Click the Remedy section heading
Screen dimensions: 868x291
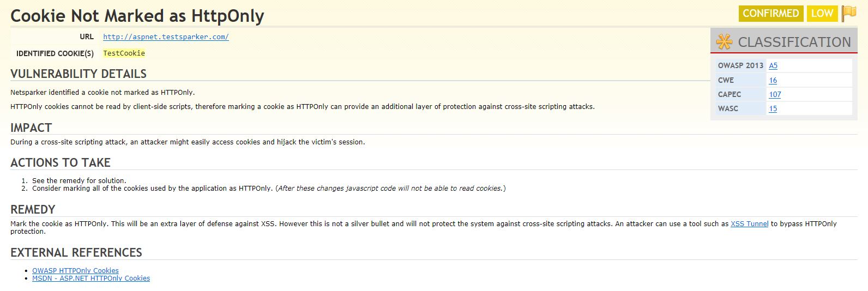[x=33, y=210]
